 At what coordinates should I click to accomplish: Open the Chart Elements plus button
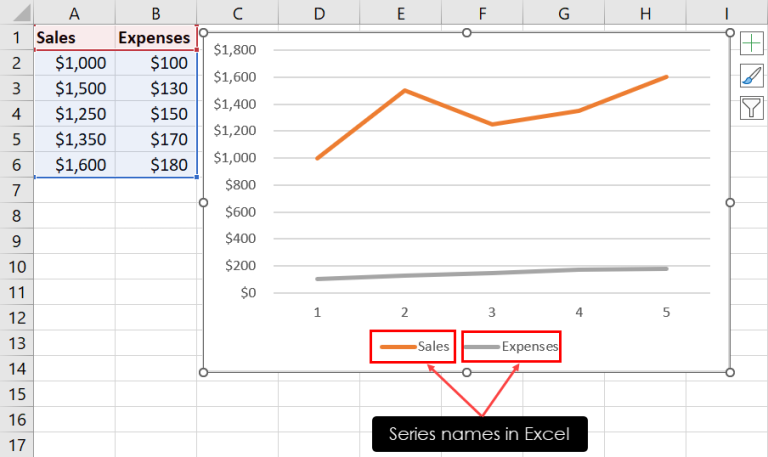pyautogui.click(x=751, y=44)
